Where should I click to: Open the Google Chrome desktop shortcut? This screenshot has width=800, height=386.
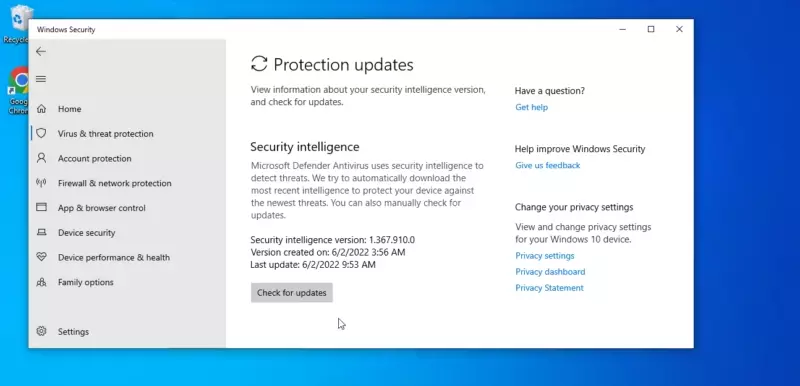coord(18,90)
